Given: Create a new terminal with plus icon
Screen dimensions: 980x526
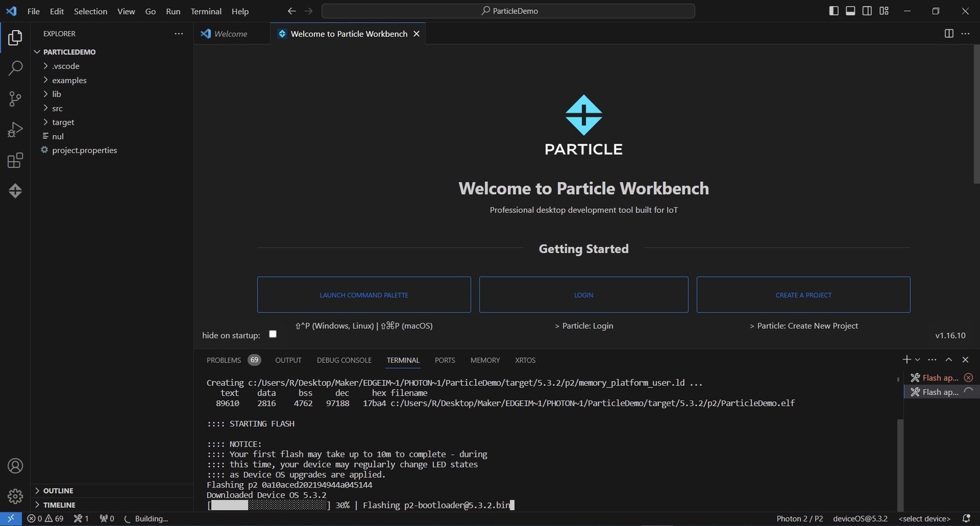Looking at the screenshot, I should [907, 359].
